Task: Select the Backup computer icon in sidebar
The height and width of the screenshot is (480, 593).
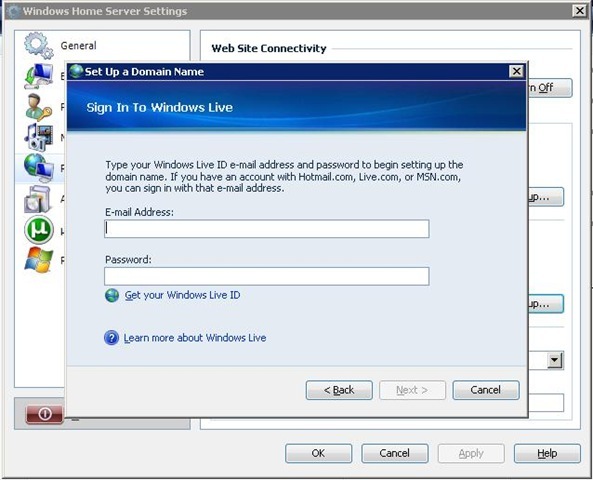Action: click(39, 76)
